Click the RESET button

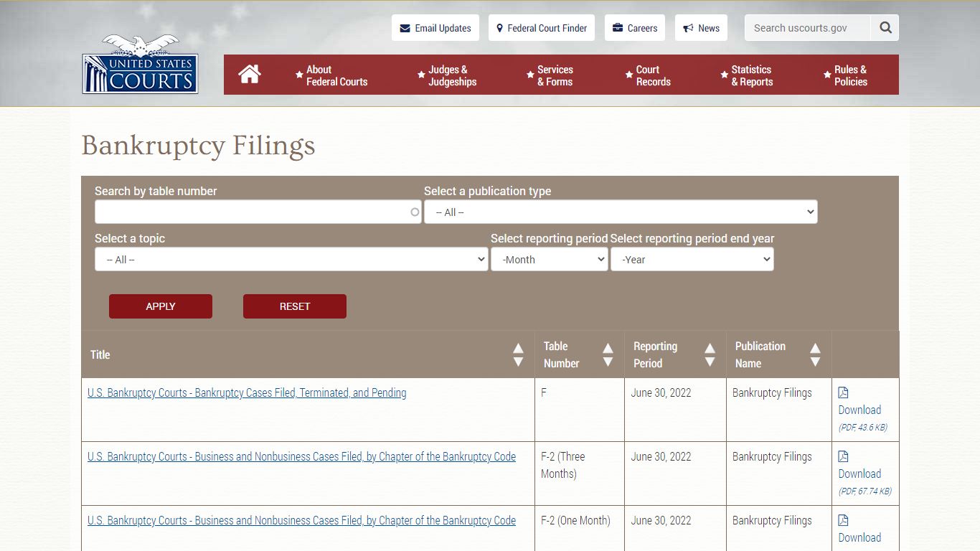[295, 306]
